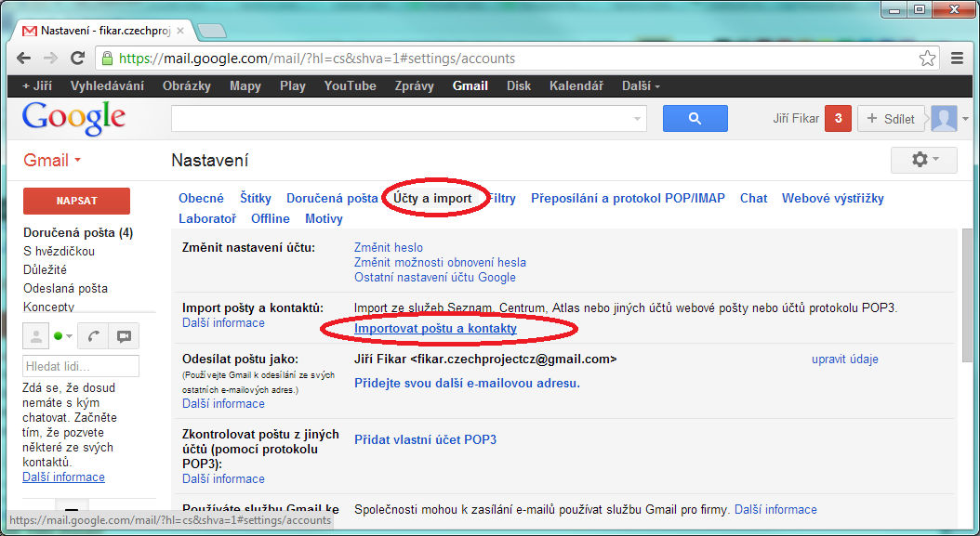The image size is (980, 536).
Task: Expand the Gmail product switcher dropdown
Action: pos(52,160)
